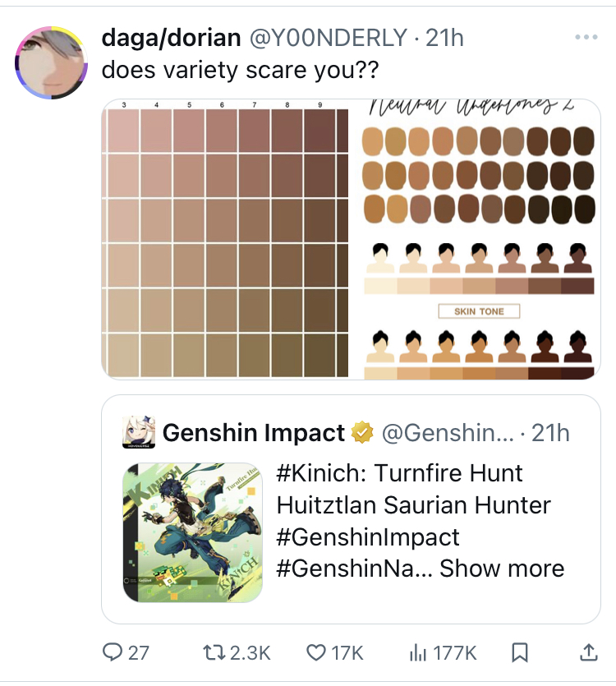Viewport: 616px width, 686px height.
Task: Click Genshin Impact account avatar icon
Action: tap(139, 432)
